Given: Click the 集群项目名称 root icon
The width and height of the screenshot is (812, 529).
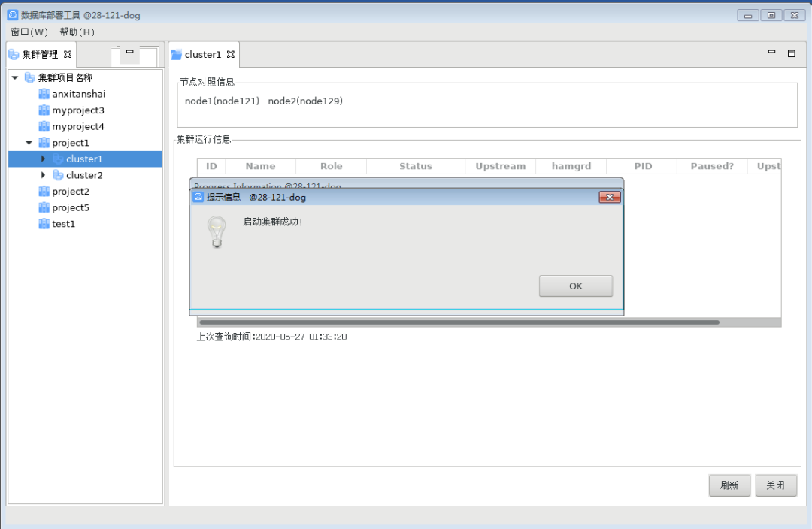Looking at the screenshot, I should pos(30,77).
